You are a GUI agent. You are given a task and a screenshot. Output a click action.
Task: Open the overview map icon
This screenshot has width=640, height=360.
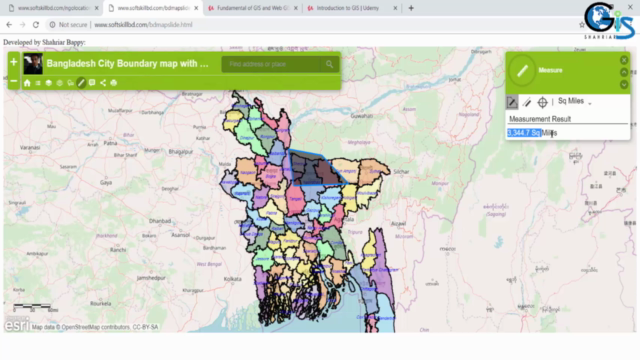coord(70,83)
